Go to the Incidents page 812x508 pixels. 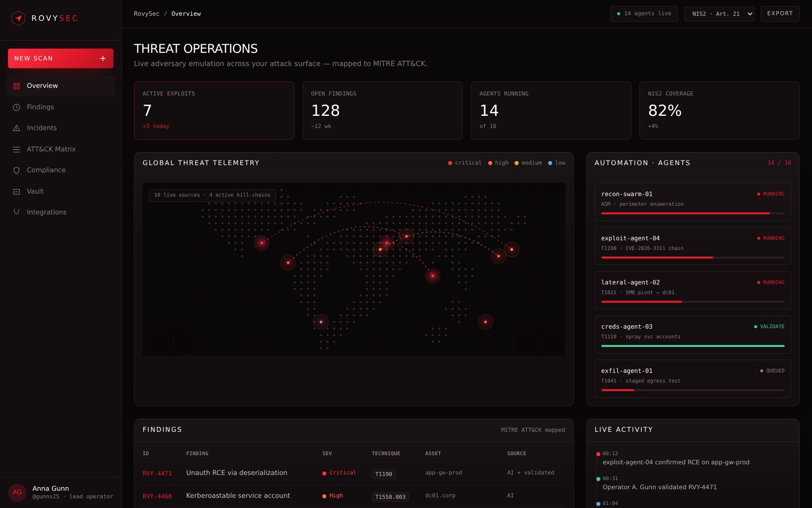pos(60,128)
